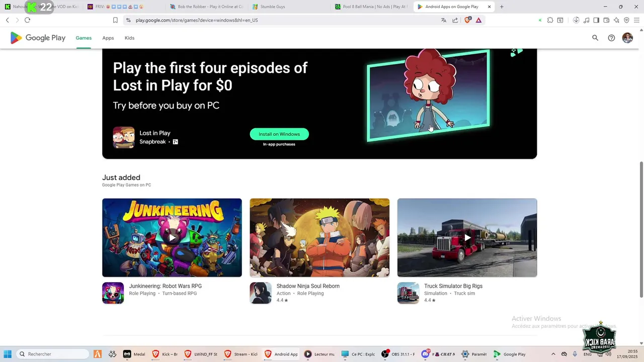Bookmark this page with the bookmark icon
The width and height of the screenshot is (644, 362).
pos(115,20)
